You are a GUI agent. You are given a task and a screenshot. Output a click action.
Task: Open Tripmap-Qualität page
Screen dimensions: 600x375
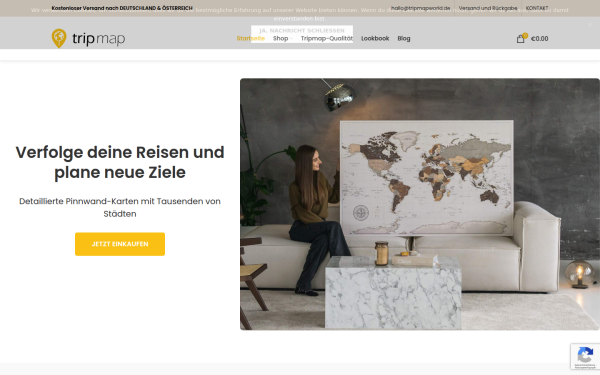[x=327, y=38]
